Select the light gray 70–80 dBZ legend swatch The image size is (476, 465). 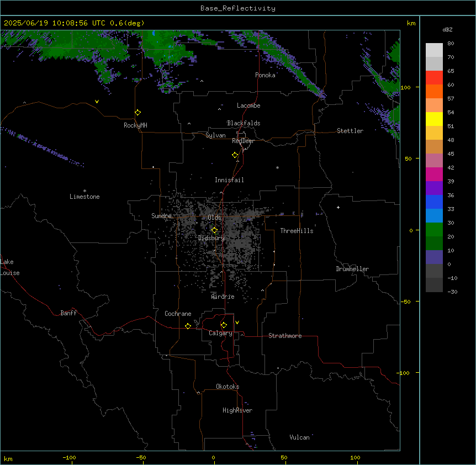click(434, 50)
